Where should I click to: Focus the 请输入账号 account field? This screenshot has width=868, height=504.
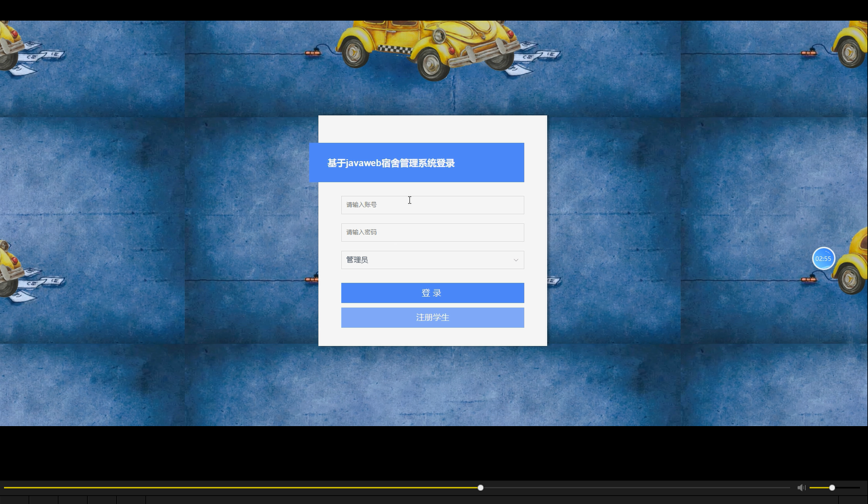432,204
